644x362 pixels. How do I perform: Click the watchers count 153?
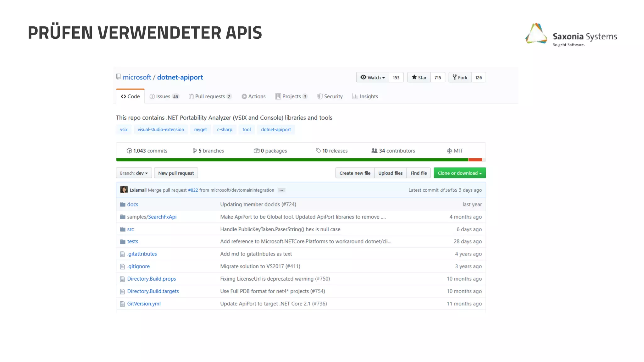click(x=396, y=77)
